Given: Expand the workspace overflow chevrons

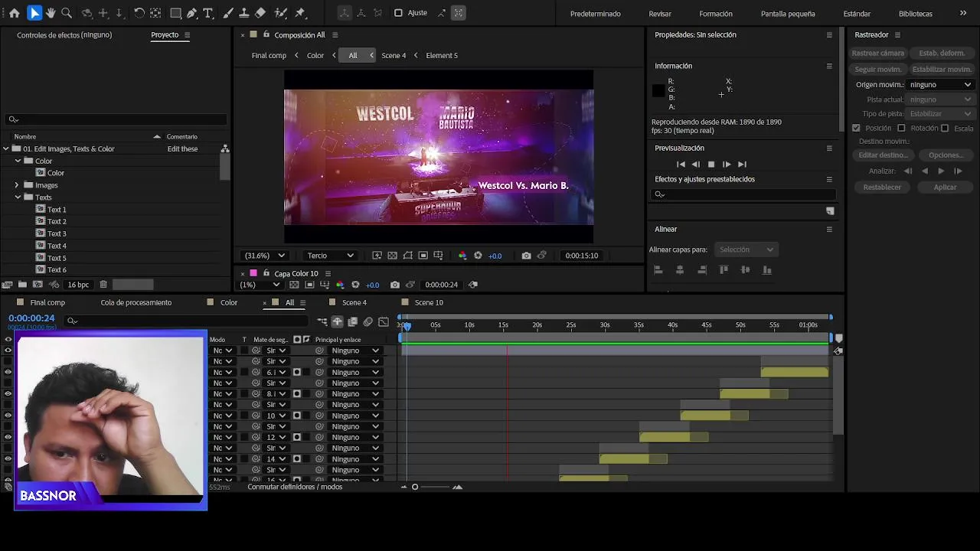Looking at the screenshot, I should point(963,13).
